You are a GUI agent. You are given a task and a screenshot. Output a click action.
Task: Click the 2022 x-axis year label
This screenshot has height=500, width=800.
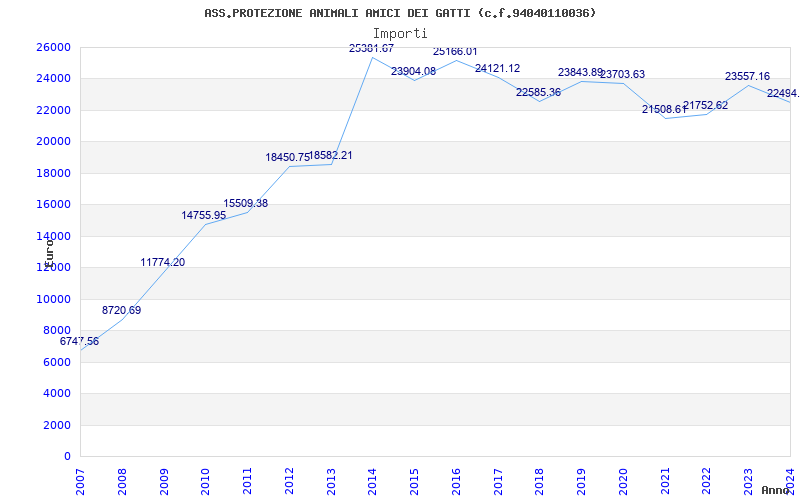(707, 481)
